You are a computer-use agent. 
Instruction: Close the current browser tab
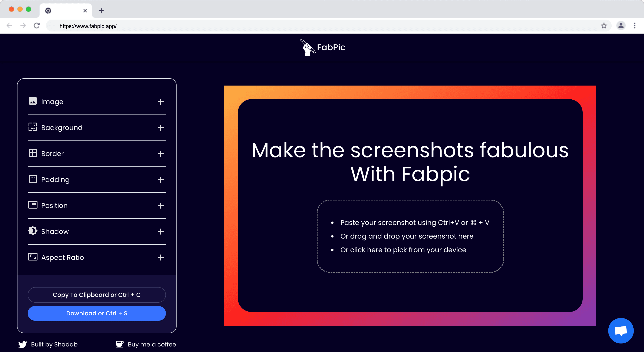pyautogui.click(x=85, y=10)
